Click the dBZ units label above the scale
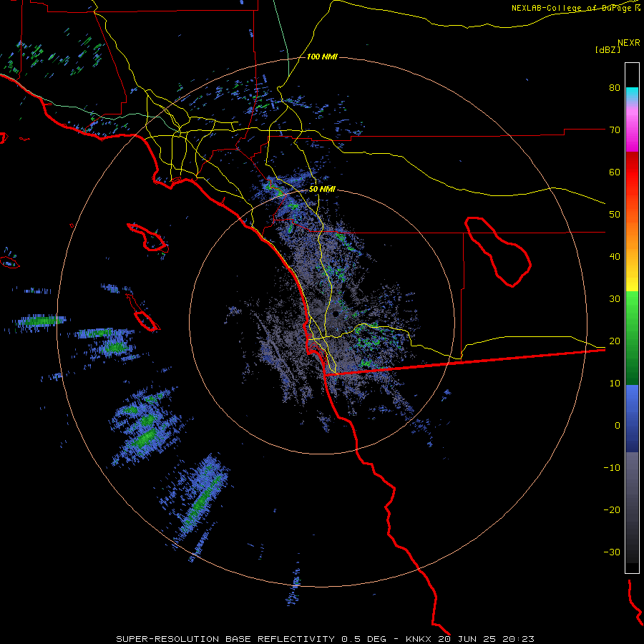 point(608,49)
